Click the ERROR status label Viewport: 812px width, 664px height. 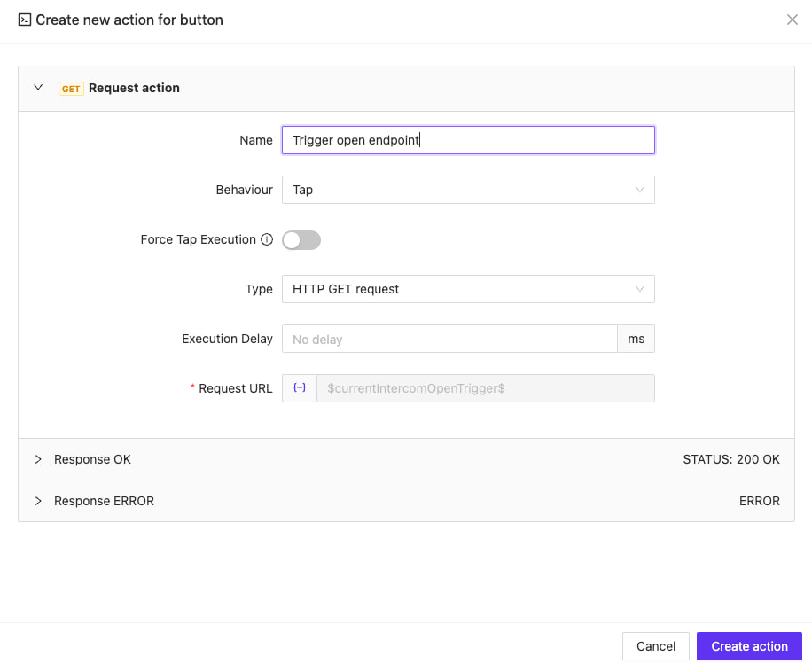pyautogui.click(x=759, y=501)
